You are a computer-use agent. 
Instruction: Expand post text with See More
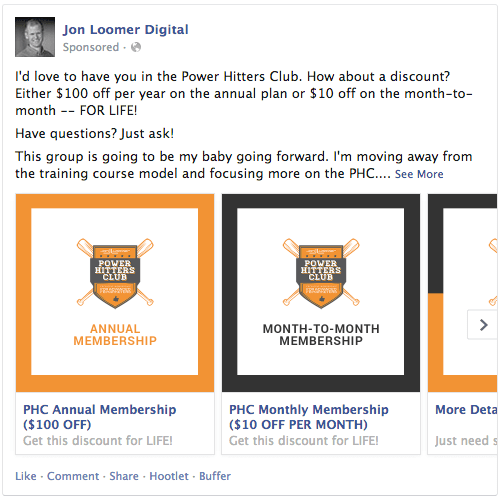[x=419, y=174]
